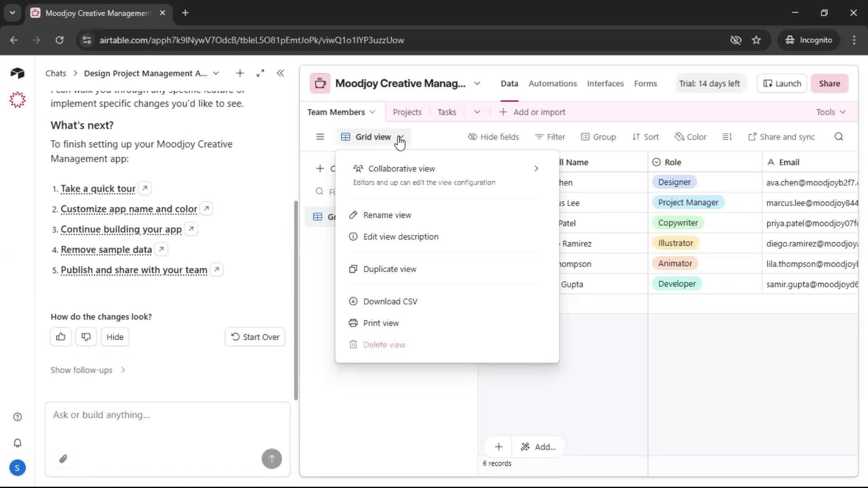Open the search magnifier in the toolbar

839,137
